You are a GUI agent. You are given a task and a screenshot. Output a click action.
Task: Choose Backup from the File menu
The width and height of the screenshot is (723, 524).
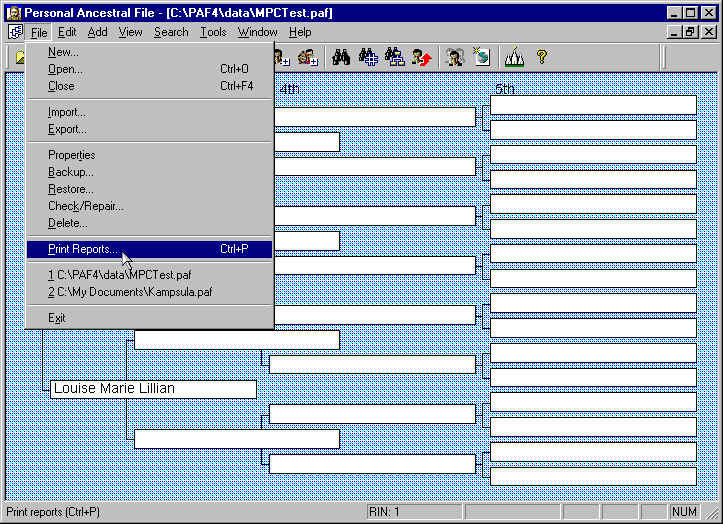tap(70, 172)
